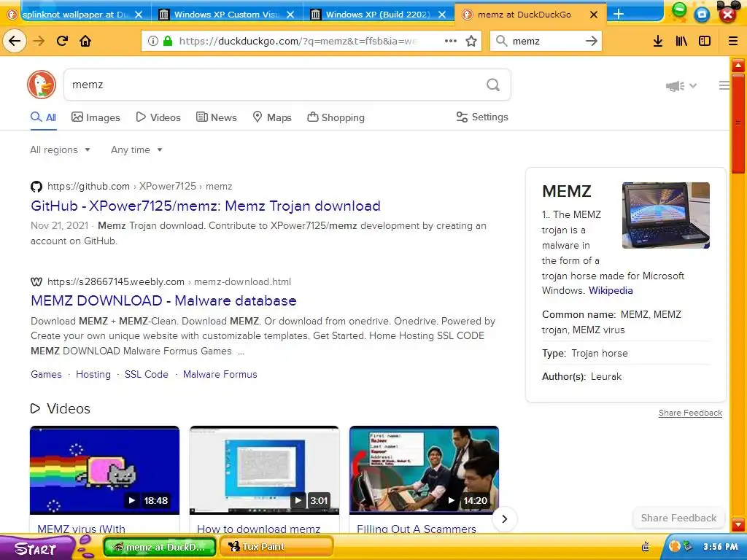Click the scrollbar up arrow
Image resolution: width=747 pixels, height=560 pixels.
pos(738,66)
